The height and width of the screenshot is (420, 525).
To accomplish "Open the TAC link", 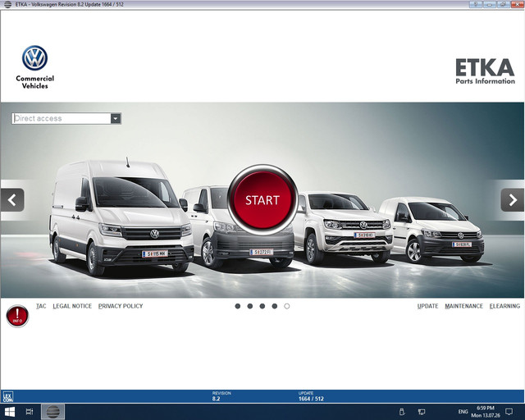I will point(41,306).
